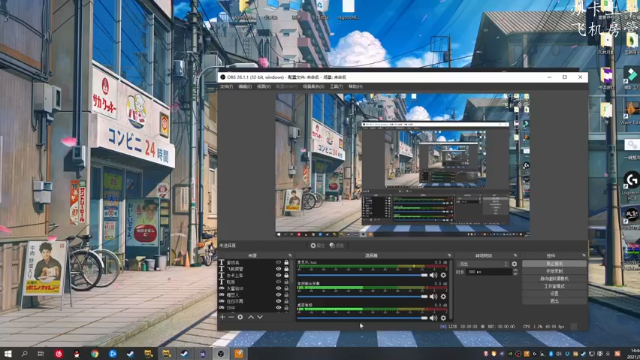Click the Start Recording button

(x=554, y=271)
